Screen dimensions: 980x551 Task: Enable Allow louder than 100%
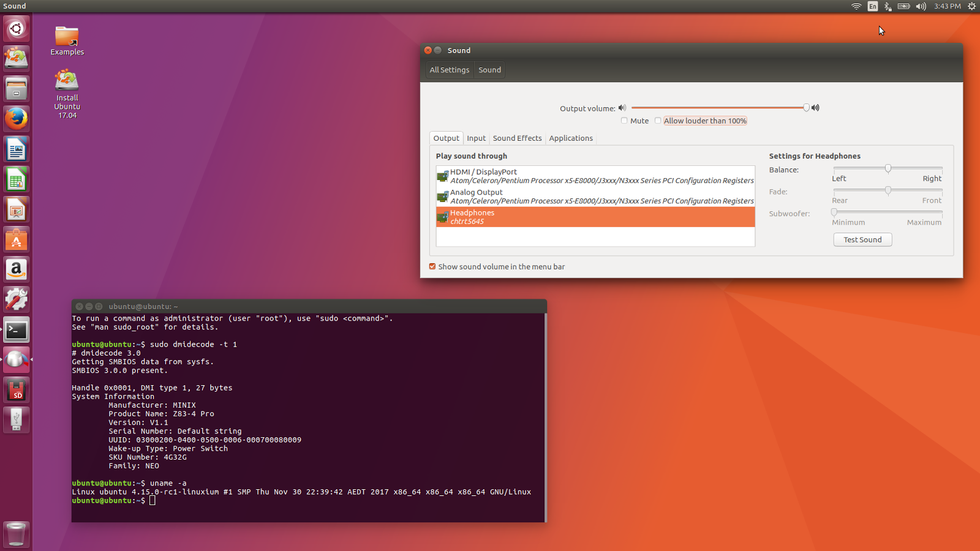(658, 121)
